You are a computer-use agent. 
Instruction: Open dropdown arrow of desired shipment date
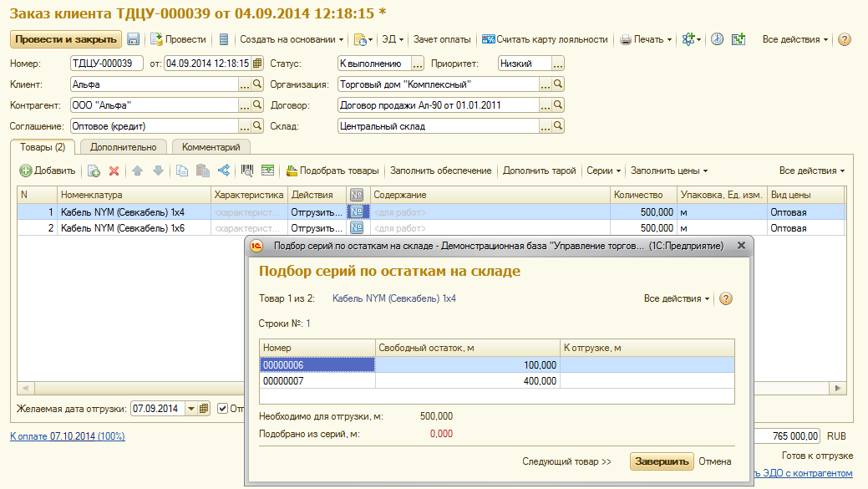click(191, 409)
